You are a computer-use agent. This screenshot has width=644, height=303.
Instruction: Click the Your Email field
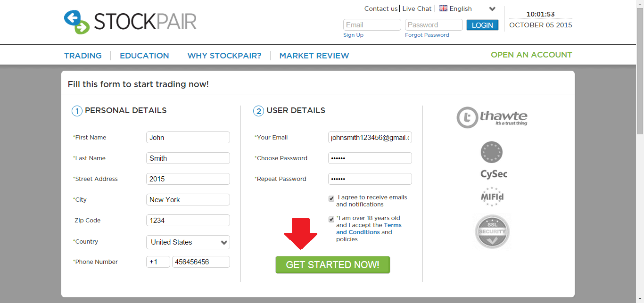tap(370, 138)
